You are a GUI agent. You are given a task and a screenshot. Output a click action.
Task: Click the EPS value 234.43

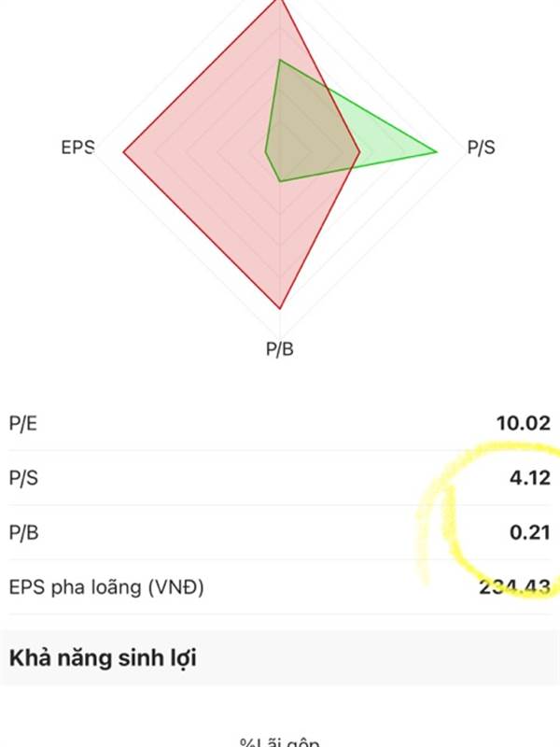coord(515,587)
